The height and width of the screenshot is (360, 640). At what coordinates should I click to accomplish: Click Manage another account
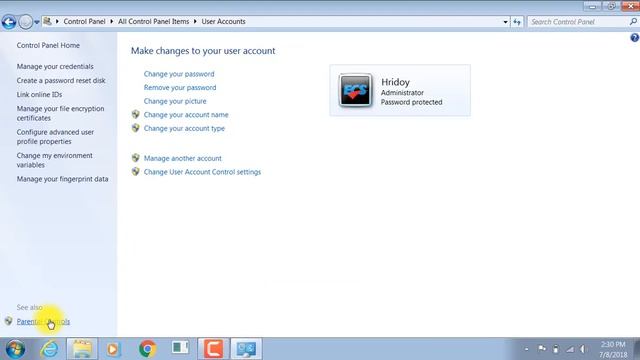click(182, 158)
